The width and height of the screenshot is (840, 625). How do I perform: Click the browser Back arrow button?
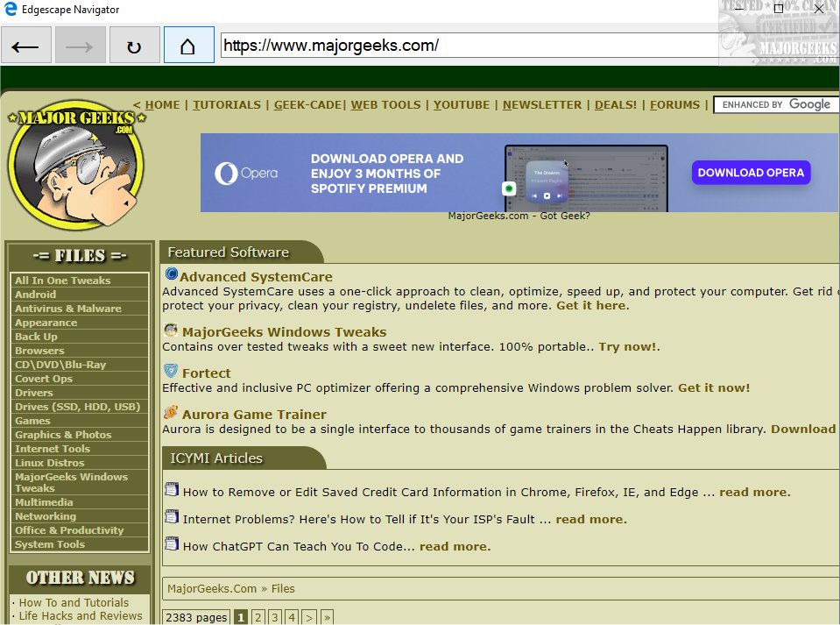click(x=25, y=46)
